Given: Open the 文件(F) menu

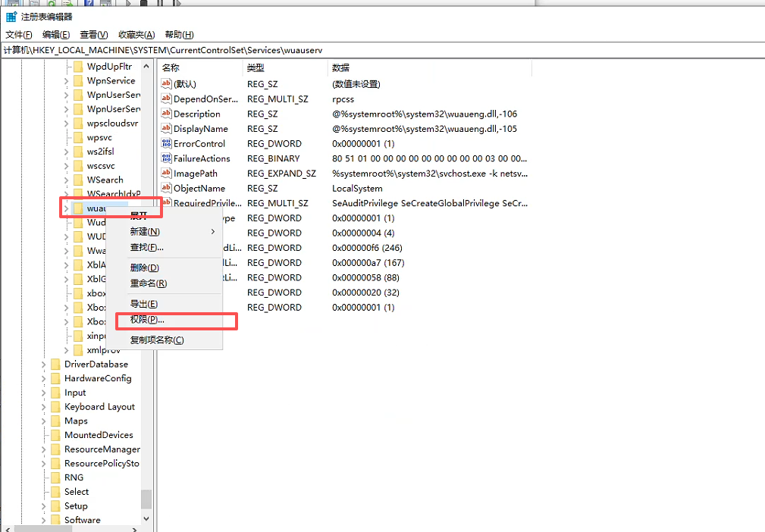Looking at the screenshot, I should [19, 35].
